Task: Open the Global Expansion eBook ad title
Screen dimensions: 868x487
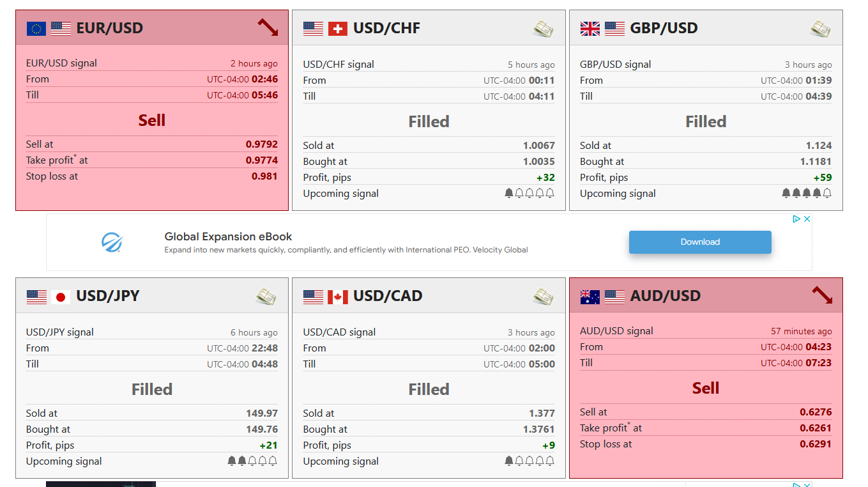Action: (228, 236)
